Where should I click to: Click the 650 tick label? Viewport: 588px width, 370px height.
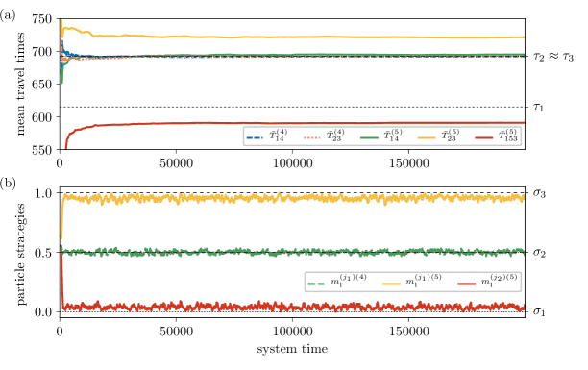click(42, 84)
